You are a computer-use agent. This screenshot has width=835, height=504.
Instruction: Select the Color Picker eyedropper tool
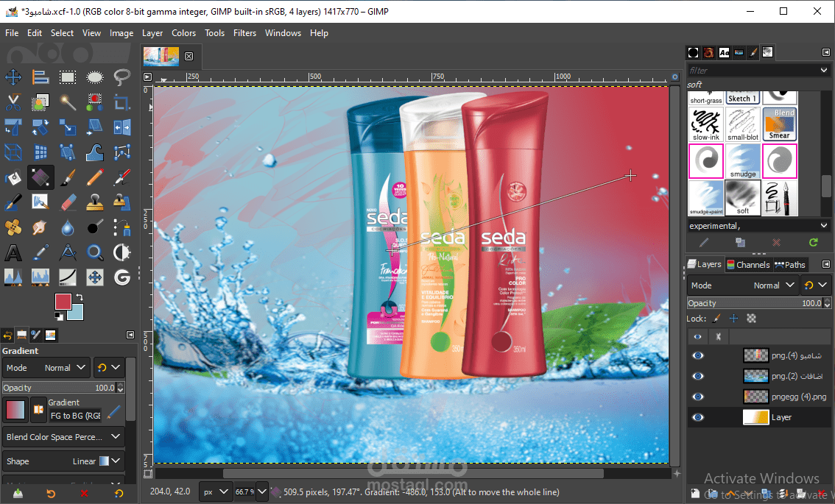point(40,252)
